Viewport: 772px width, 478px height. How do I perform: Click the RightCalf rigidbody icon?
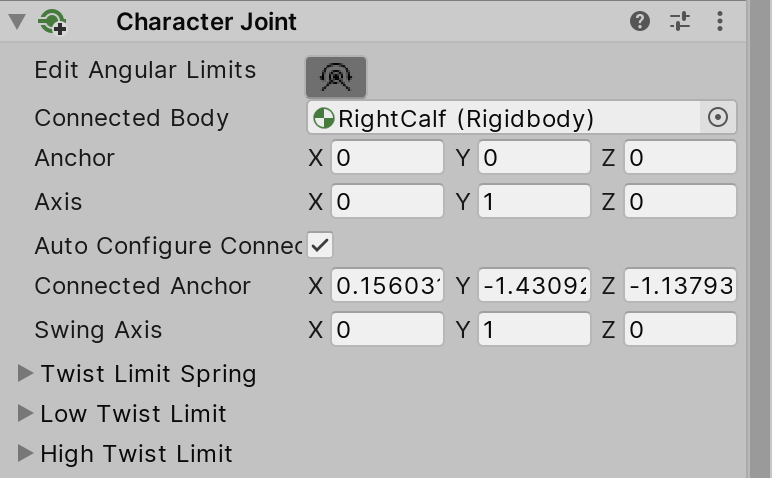[x=323, y=119]
